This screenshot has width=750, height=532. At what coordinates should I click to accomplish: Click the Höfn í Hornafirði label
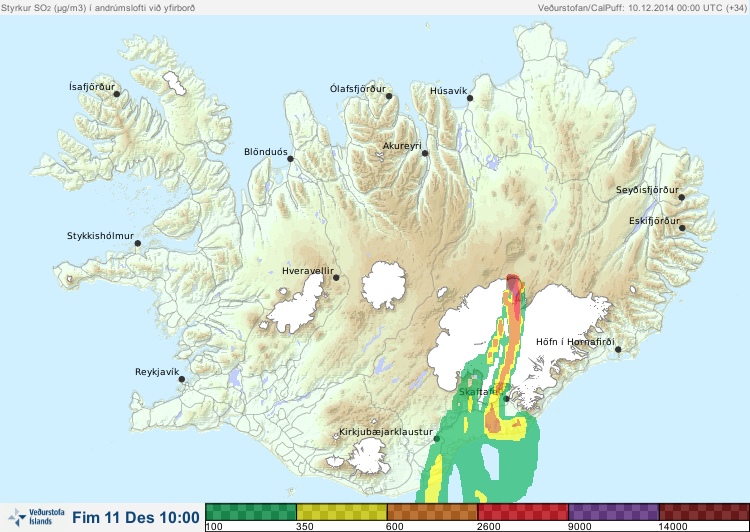pos(575,342)
